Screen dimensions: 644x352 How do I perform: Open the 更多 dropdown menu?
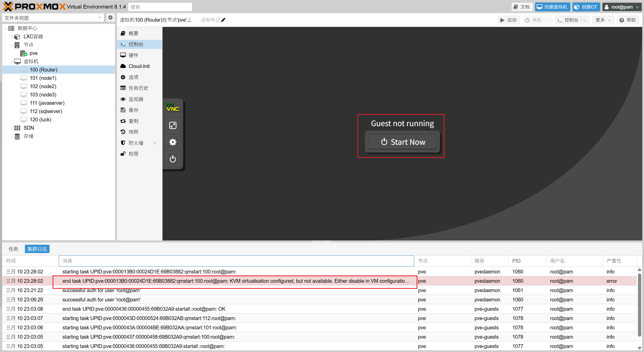pyautogui.click(x=603, y=20)
